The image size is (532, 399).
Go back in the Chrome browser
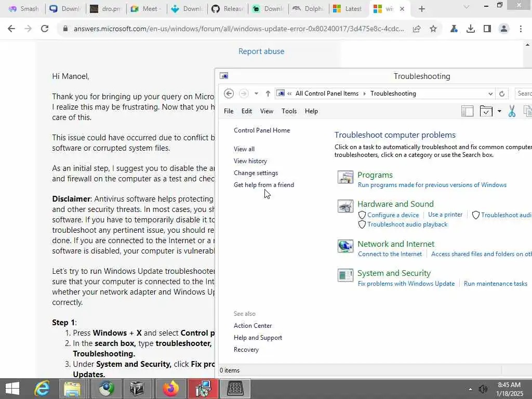pyautogui.click(x=11, y=29)
